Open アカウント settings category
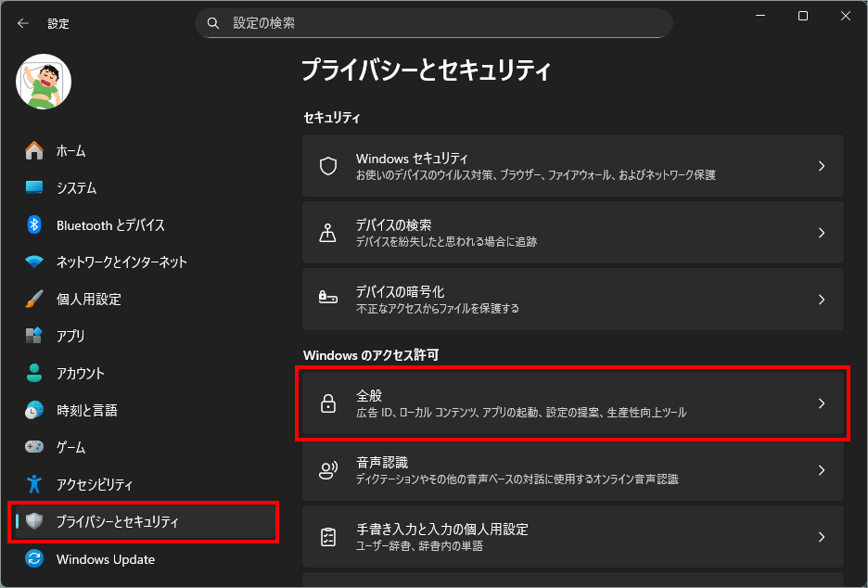This screenshot has height=588, width=868. tap(80, 373)
